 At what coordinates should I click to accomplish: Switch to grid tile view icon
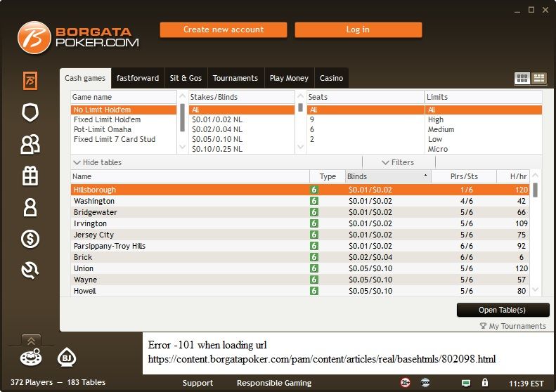(x=522, y=78)
